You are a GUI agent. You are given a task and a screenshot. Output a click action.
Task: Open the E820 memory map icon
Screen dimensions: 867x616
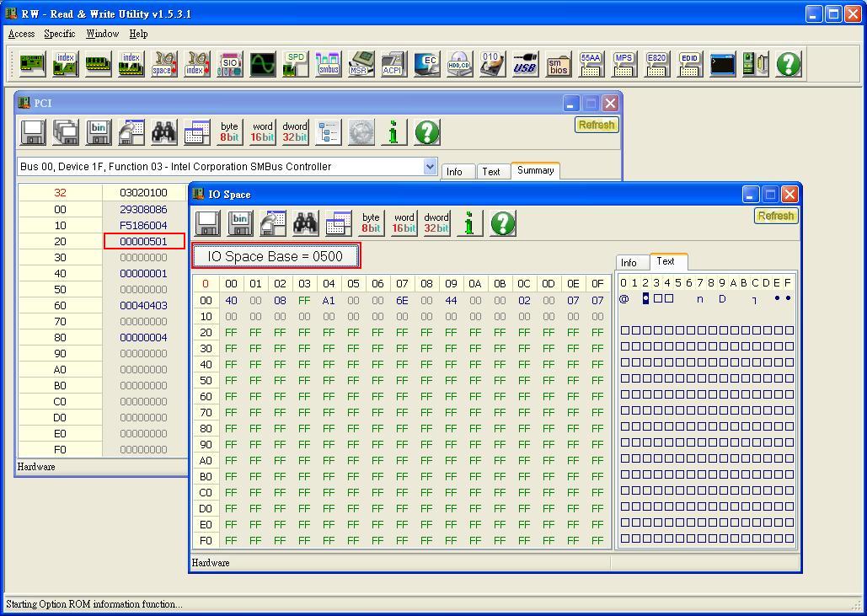[656, 63]
